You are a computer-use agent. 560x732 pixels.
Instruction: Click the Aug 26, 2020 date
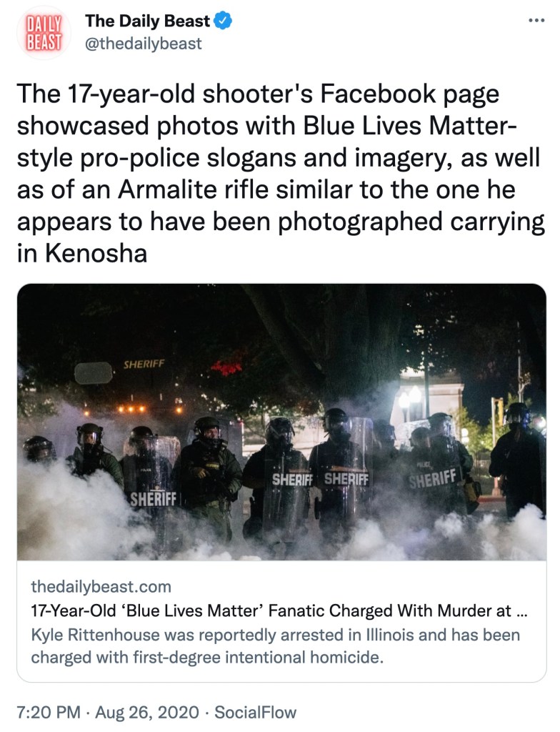[x=150, y=712]
